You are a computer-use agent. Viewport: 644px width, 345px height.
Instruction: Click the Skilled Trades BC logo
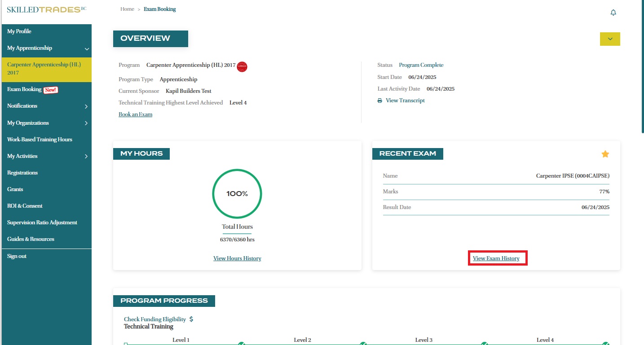coord(46,9)
